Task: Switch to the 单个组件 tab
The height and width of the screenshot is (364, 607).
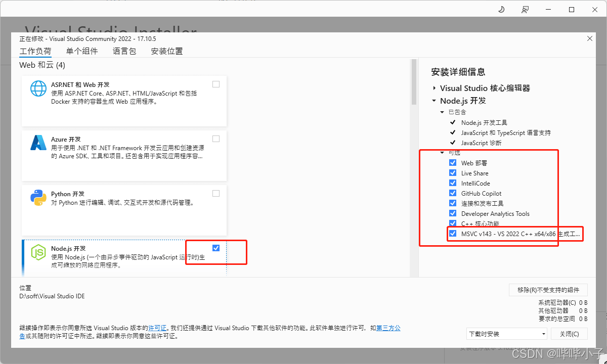Action: click(x=82, y=51)
